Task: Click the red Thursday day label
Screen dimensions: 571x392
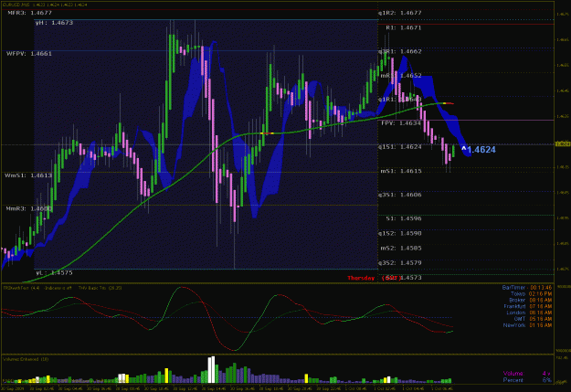Action: pos(361,278)
